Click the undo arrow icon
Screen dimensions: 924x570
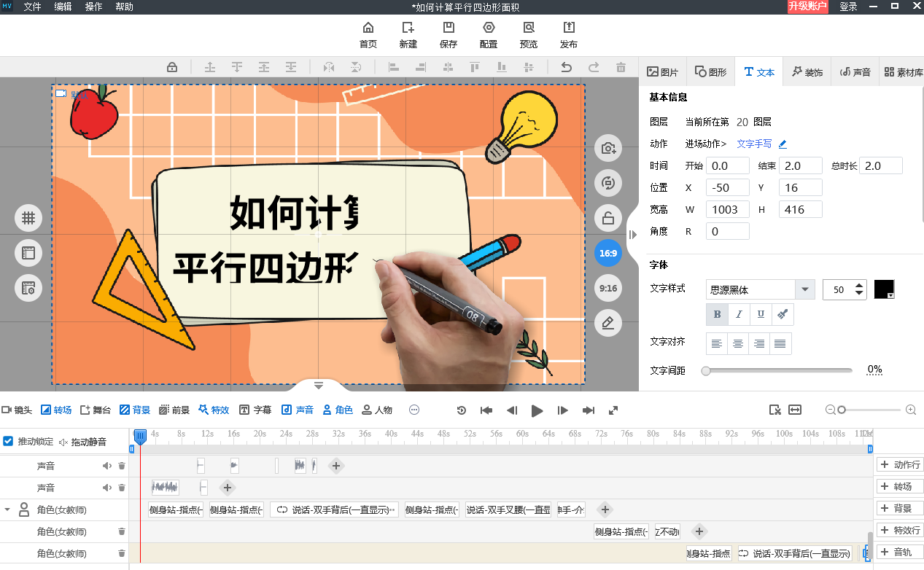[x=566, y=67]
